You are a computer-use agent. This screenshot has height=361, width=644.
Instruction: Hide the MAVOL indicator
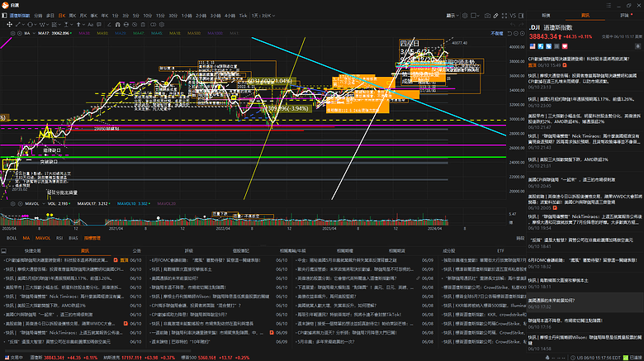pos(20,203)
